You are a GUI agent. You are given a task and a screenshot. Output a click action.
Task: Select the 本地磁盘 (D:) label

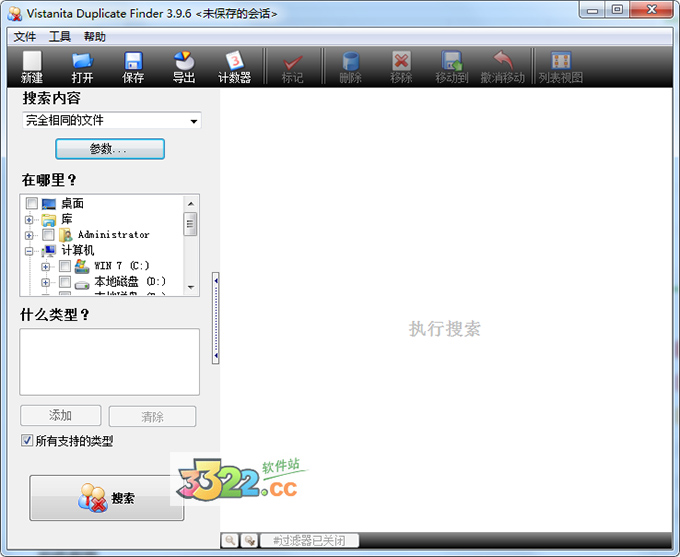click(130, 282)
